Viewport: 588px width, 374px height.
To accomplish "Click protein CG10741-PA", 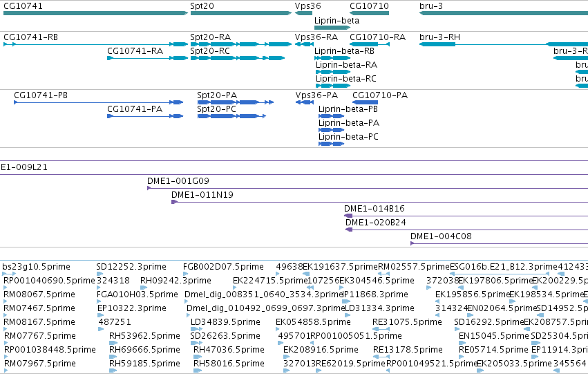I will pyautogui.click(x=135, y=109).
